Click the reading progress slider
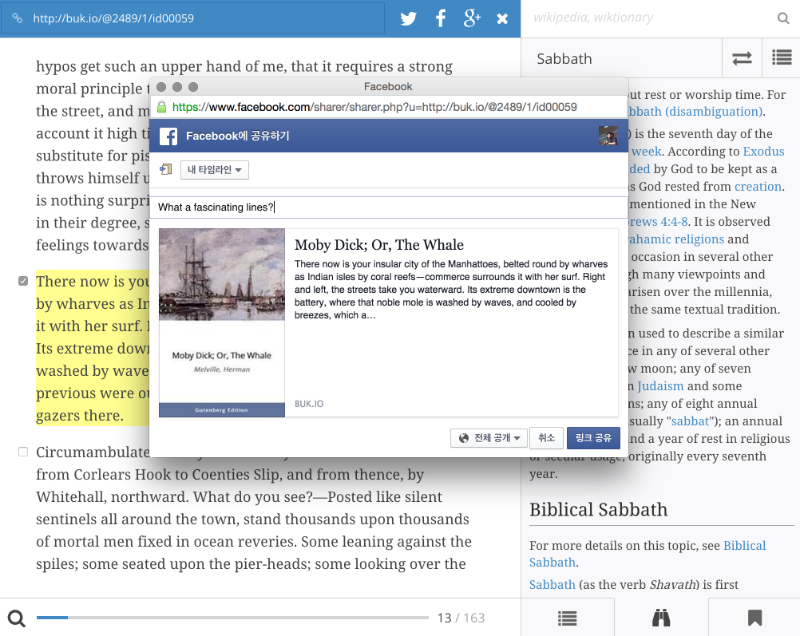800x636 pixels. point(232,617)
